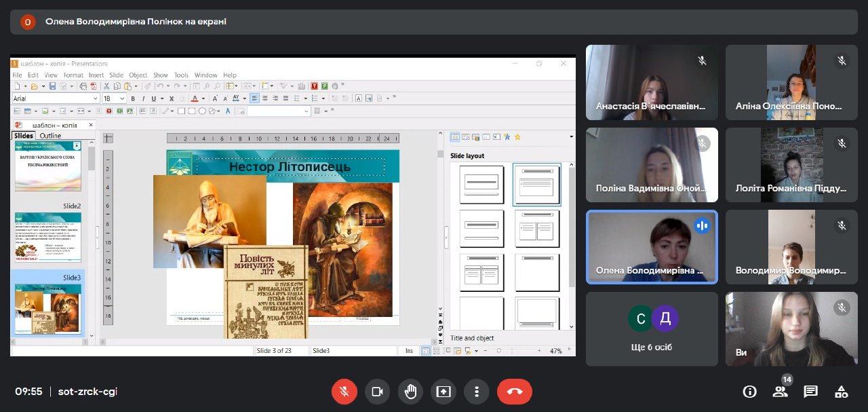Expand the Arial font name dropdown
The height and width of the screenshot is (412, 868).
(x=96, y=98)
